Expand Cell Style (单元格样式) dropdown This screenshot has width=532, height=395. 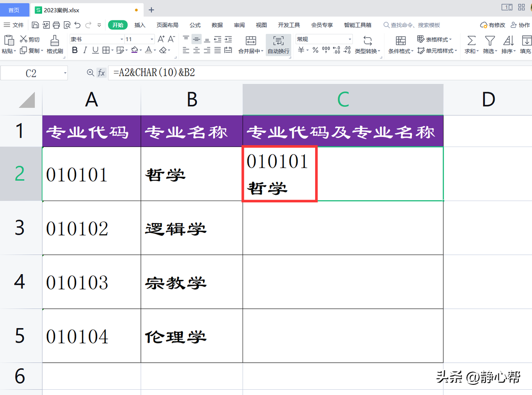[x=456, y=51]
